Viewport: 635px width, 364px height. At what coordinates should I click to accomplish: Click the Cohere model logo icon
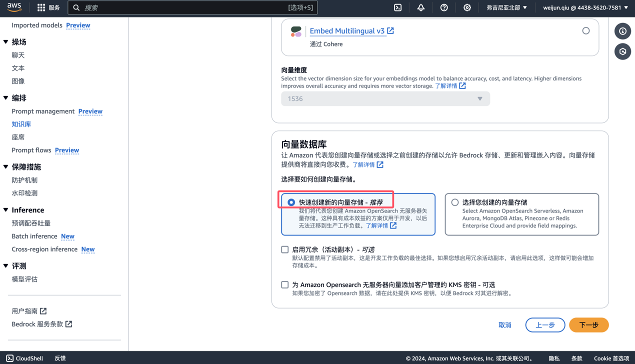pyautogui.click(x=296, y=31)
